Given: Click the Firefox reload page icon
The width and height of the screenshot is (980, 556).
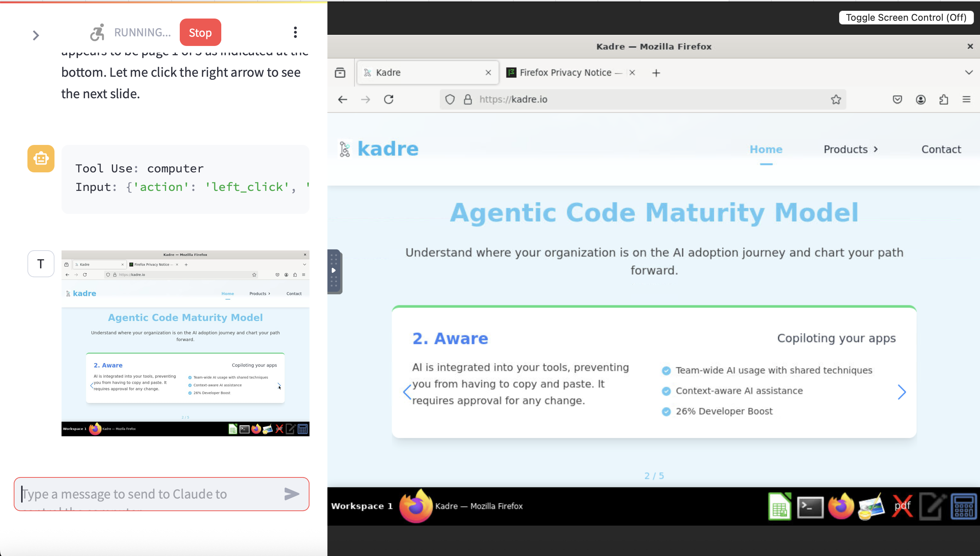Looking at the screenshot, I should coord(389,99).
